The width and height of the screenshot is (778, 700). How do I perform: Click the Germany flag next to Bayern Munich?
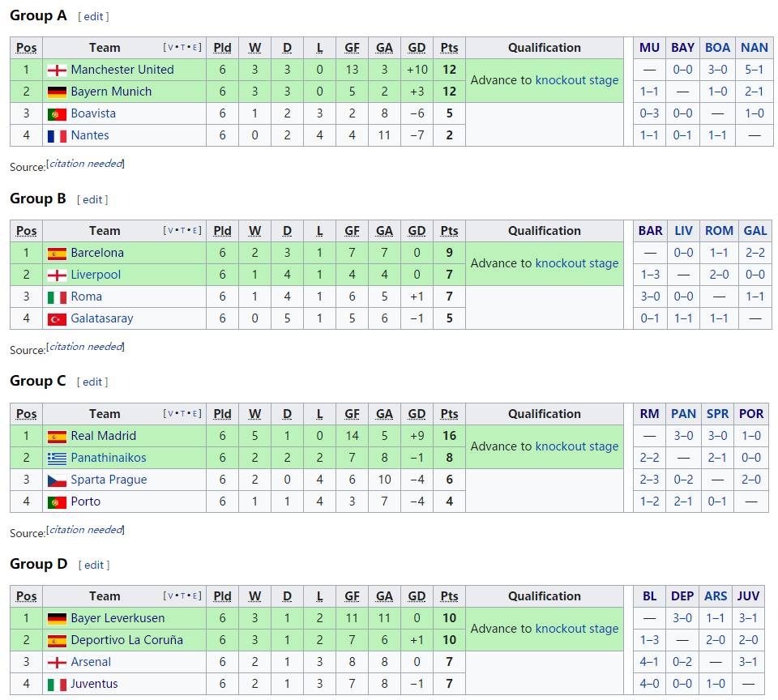tap(57, 92)
